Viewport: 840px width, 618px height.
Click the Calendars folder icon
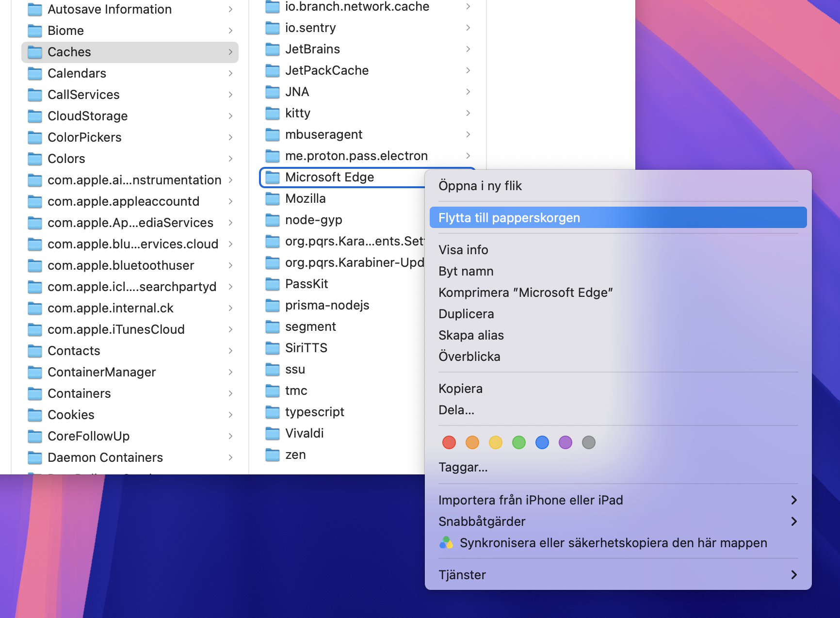pyautogui.click(x=35, y=73)
